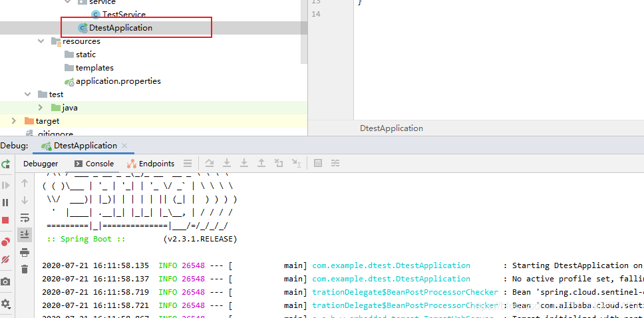This screenshot has width=644, height=318.
Task: Click PID '26548' in 16:11:58.137 row
Action: coord(193,279)
